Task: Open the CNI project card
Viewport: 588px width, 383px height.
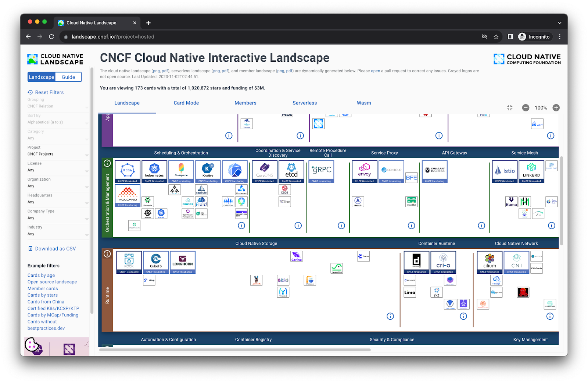Action: click(516, 262)
